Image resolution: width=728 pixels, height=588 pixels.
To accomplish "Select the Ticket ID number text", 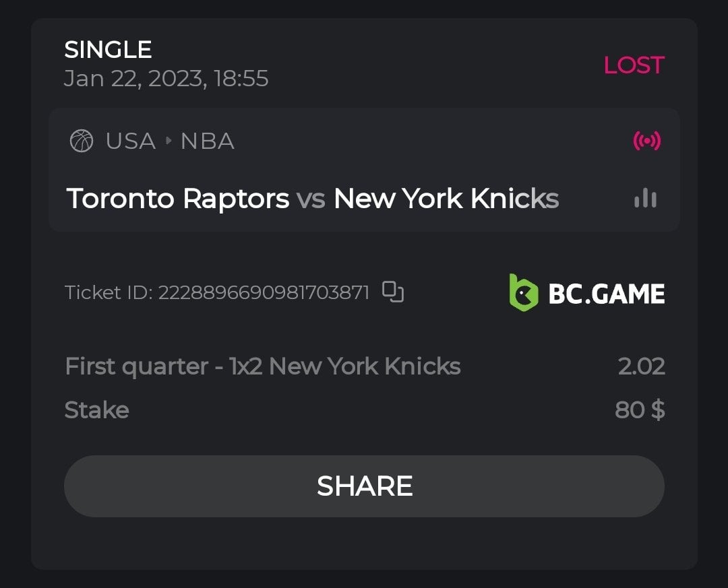I will (x=264, y=292).
